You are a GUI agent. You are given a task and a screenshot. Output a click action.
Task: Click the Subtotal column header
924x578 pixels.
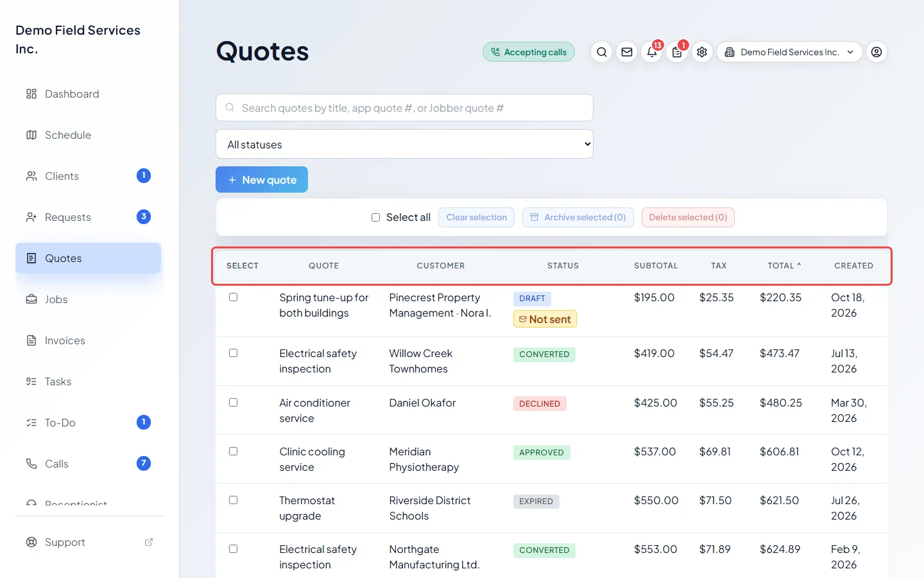click(x=656, y=265)
